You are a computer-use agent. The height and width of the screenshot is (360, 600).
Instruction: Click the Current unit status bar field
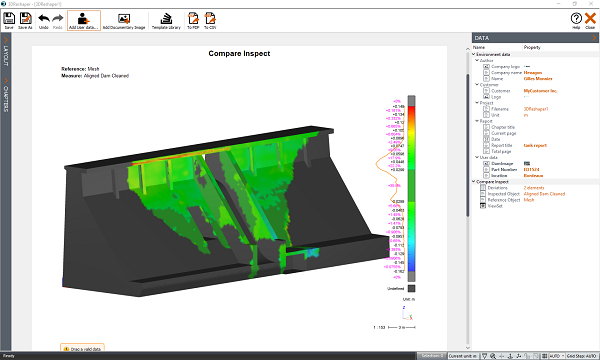pos(463,356)
